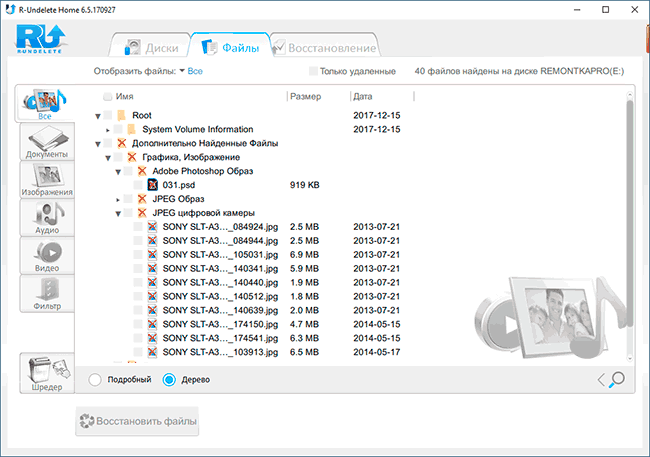
Task: Expand the JPEG Образ group
Action: pyautogui.click(x=118, y=199)
